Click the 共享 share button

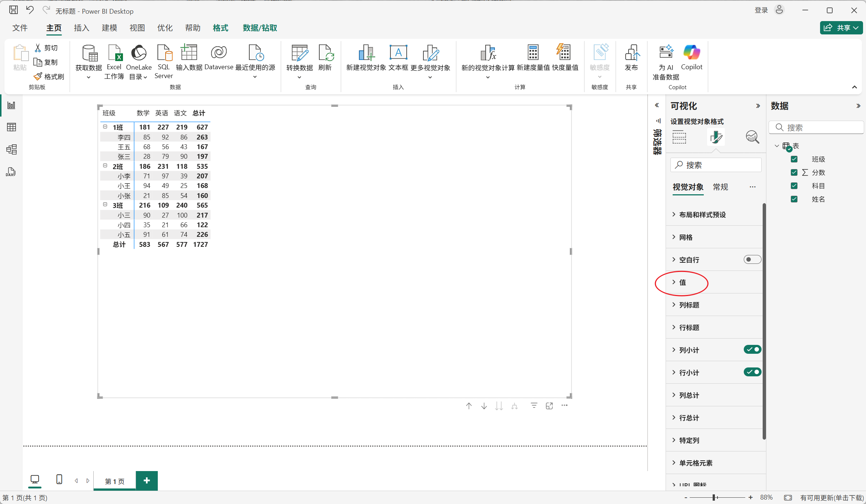tap(841, 28)
